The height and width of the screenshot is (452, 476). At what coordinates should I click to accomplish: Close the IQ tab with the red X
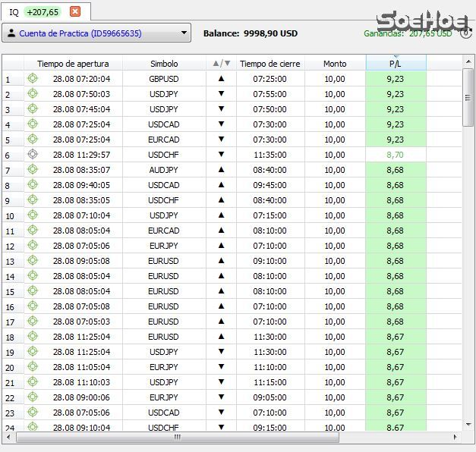click(x=74, y=11)
